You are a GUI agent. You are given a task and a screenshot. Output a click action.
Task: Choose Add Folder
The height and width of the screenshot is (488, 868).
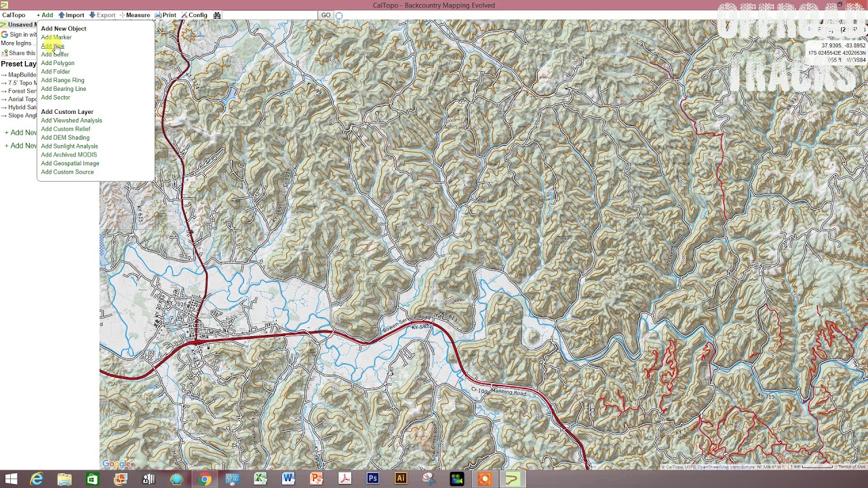tap(56, 72)
